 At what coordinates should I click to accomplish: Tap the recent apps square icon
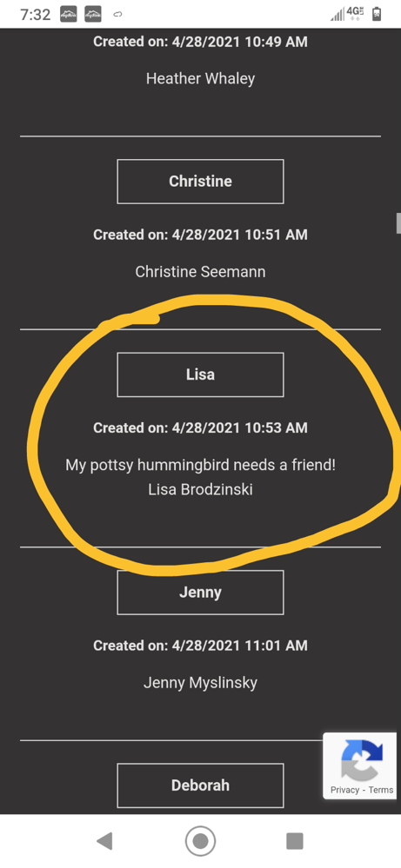tap(295, 841)
